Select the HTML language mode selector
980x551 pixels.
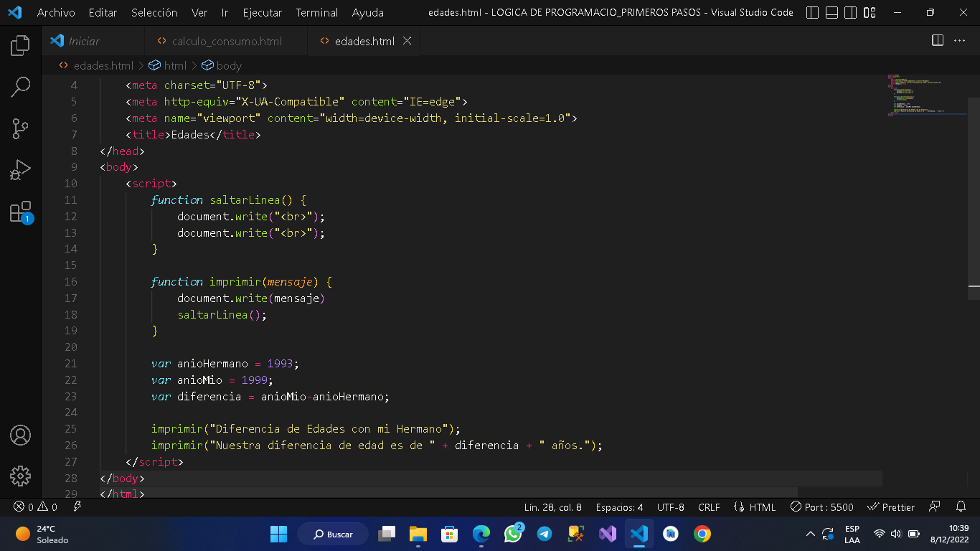click(755, 507)
